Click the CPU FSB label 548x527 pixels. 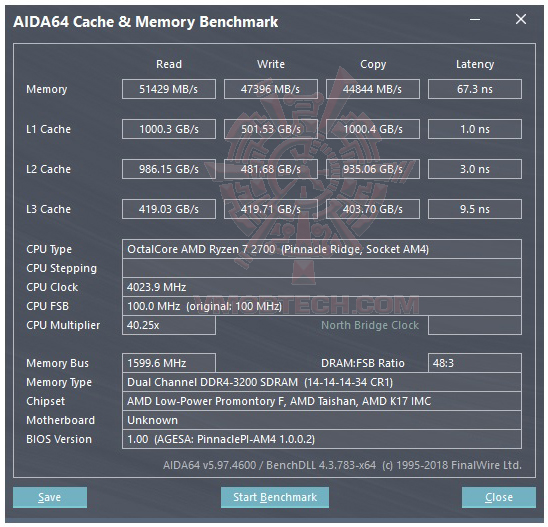pos(48,306)
